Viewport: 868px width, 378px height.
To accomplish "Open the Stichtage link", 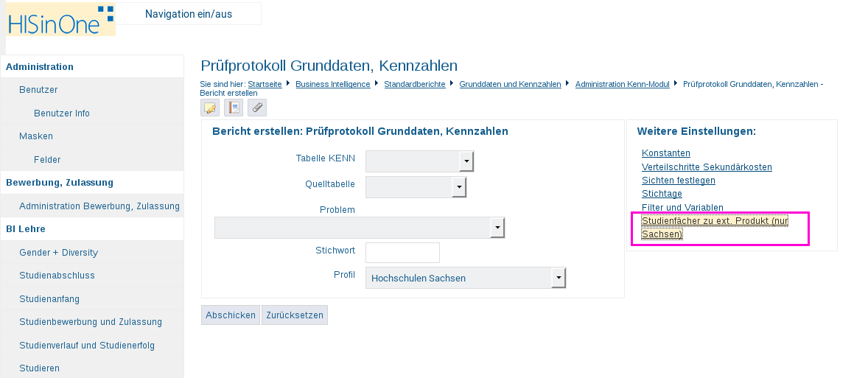I will pyautogui.click(x=662, y=194).
